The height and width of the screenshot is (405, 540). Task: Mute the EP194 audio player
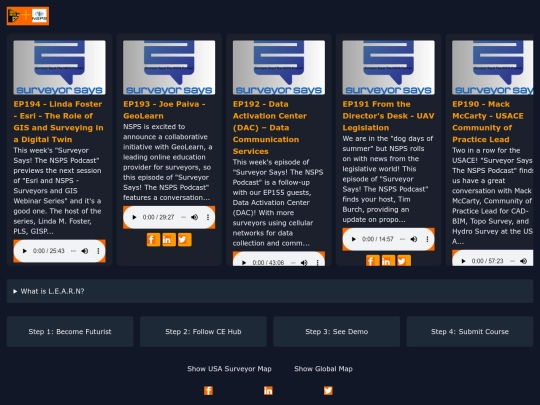[x=85, y=251]
